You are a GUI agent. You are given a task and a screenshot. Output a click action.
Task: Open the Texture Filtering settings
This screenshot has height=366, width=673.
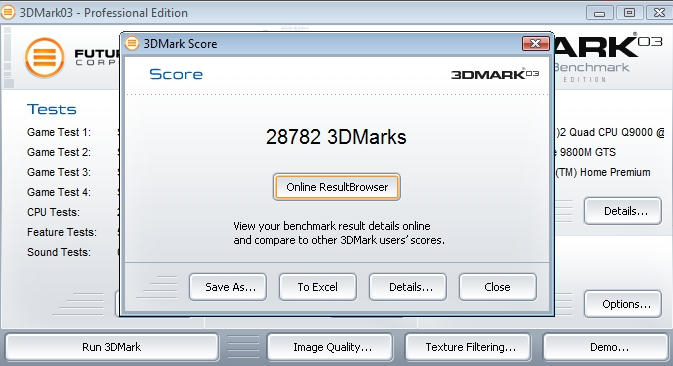(468, 347)
